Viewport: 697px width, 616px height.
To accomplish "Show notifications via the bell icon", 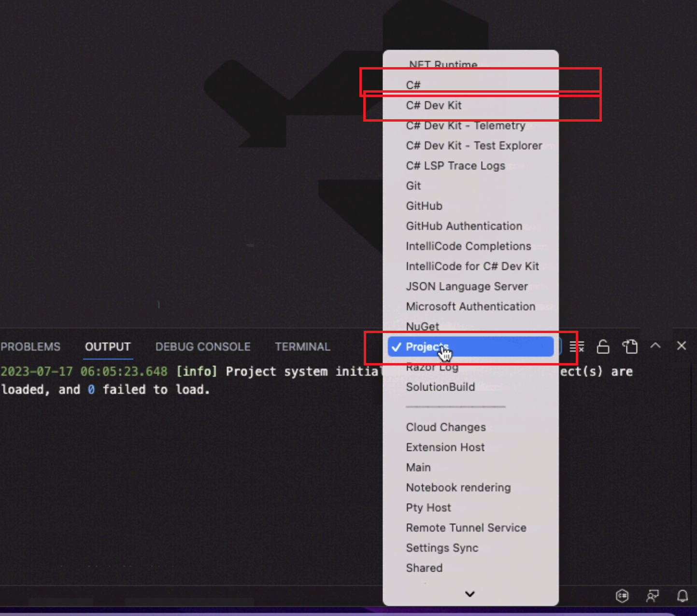I will tap(683, 596).
